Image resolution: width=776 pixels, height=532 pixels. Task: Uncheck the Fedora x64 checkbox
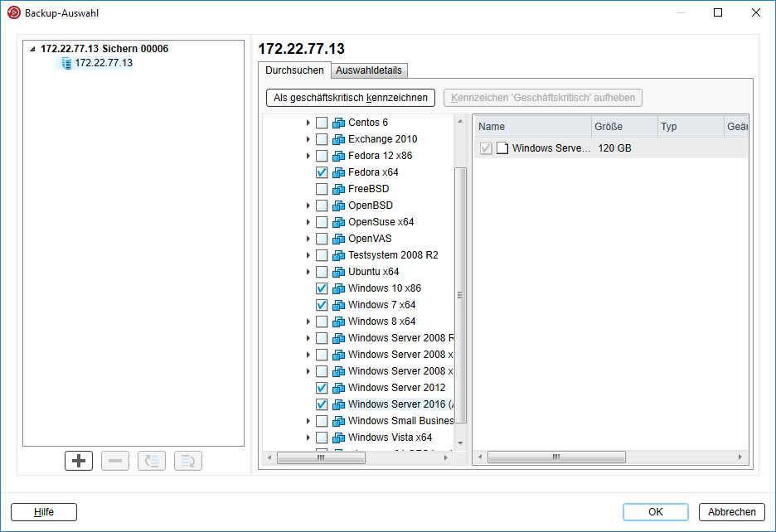(322, 172)
